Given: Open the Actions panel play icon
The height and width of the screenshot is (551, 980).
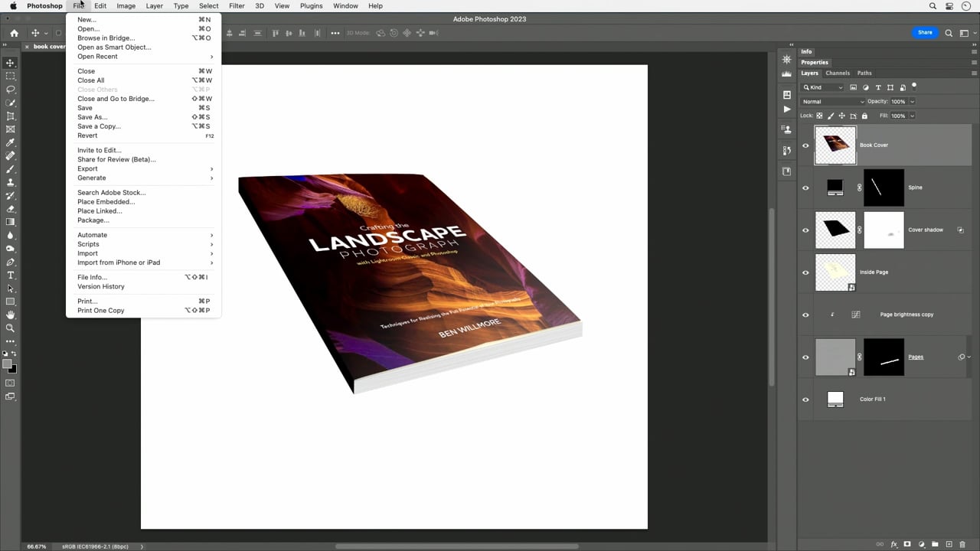Looking at the screenshot, I should point(787,109).
